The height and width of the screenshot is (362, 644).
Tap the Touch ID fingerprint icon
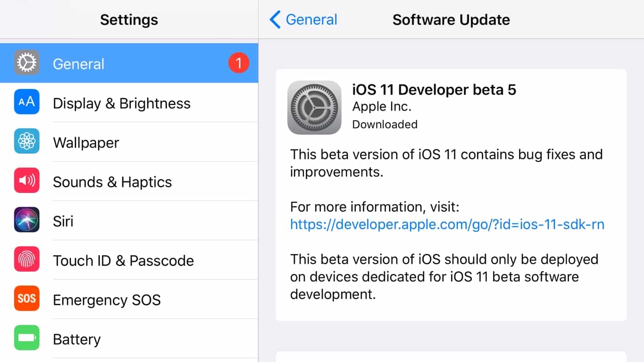(27, 259)
